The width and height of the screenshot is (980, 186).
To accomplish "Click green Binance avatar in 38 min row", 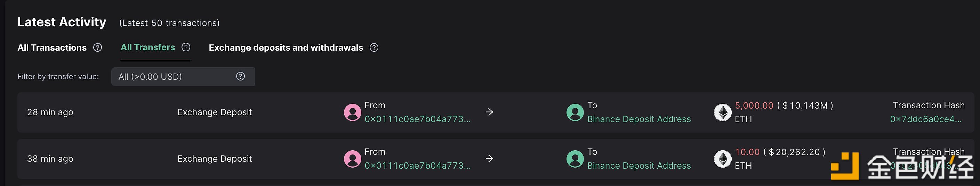I will (x=575, y=159).
